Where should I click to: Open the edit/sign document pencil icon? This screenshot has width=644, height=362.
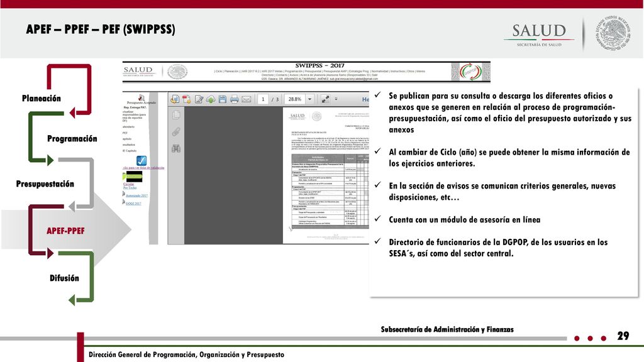[x=199, y=99]
